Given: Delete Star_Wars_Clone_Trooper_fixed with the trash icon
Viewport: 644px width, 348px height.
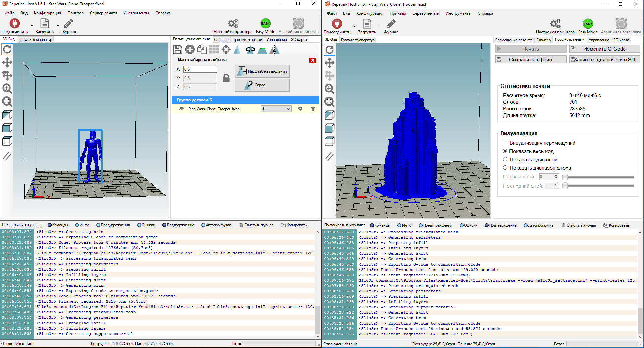Looking at the screenshot, I should coord(313,109).
